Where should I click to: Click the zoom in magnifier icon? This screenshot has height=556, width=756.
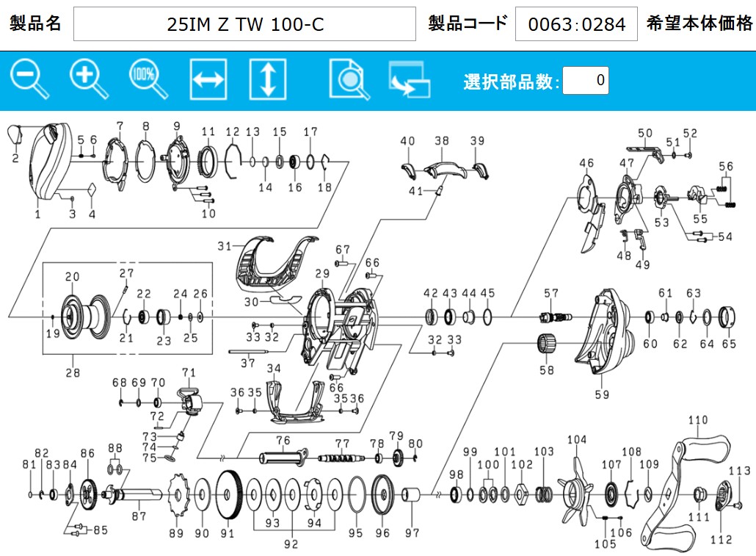(89, 79)
